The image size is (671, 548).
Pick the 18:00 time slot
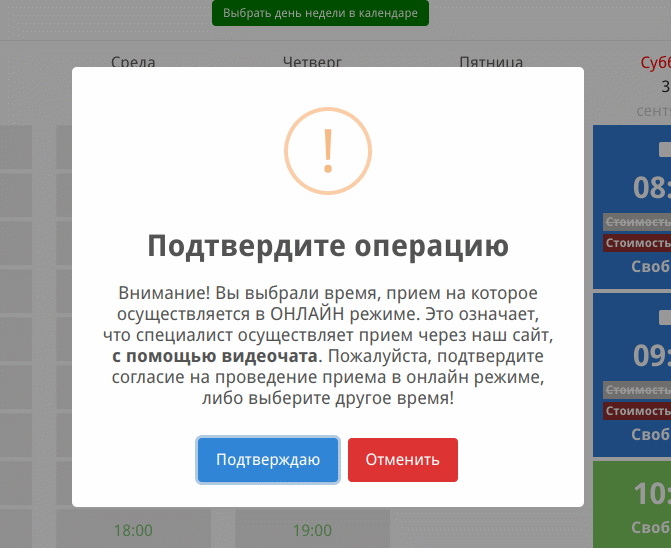tap(133, 530)
